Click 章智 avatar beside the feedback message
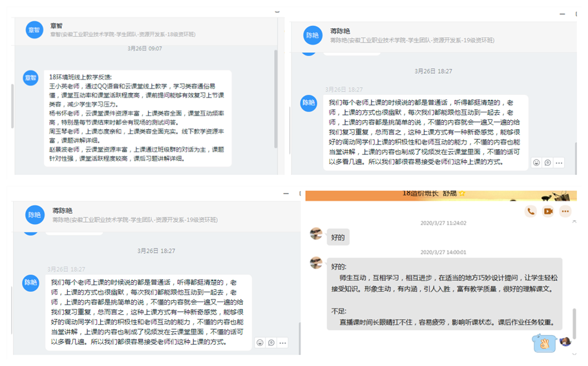 [30, 78]
